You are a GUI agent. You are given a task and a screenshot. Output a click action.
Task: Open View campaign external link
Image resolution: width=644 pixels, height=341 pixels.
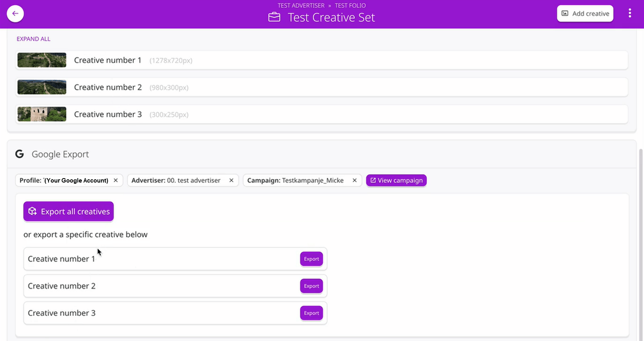396,181
